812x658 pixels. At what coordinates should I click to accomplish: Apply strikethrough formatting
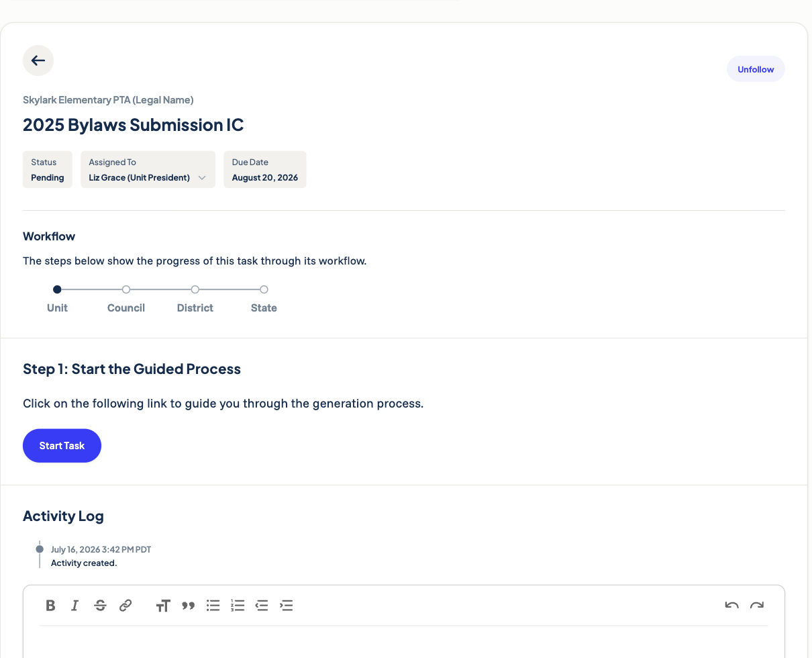click(100, 606)
